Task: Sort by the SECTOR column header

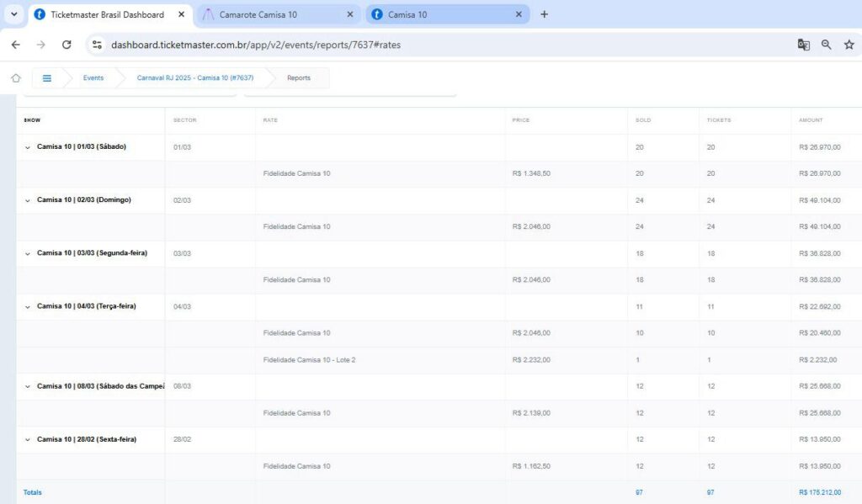Action: pos(184,119)
